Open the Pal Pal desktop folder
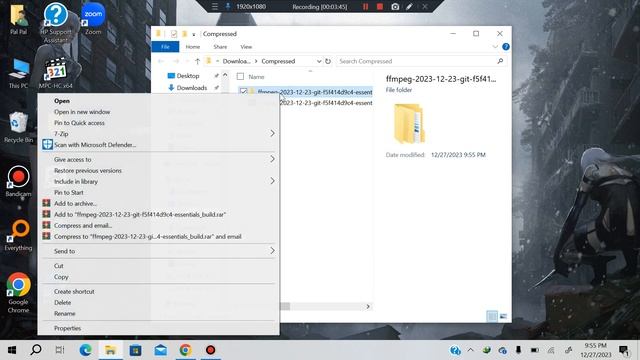640x360 pixels. [x=18, y=20]
